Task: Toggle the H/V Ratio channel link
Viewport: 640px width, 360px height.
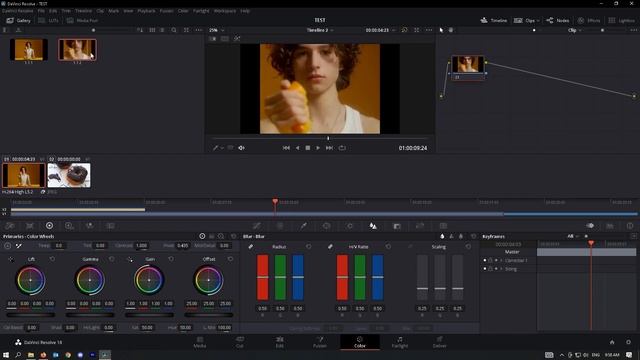Action: 330,247
